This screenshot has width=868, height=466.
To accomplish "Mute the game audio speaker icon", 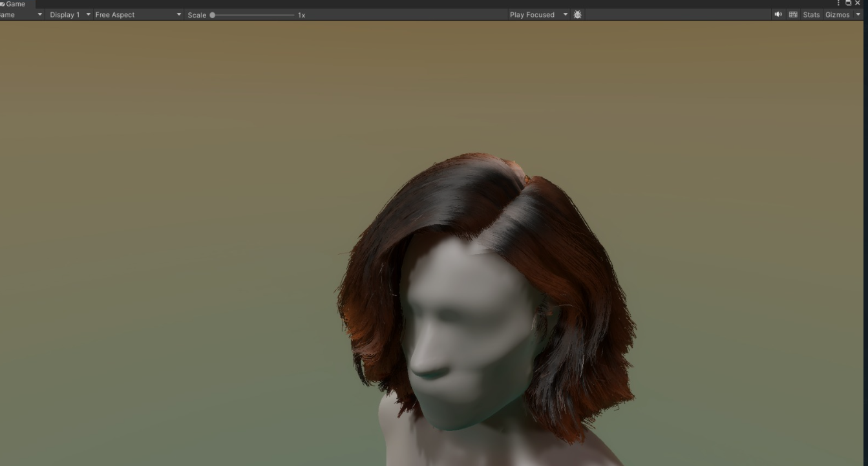I will 778,15.
